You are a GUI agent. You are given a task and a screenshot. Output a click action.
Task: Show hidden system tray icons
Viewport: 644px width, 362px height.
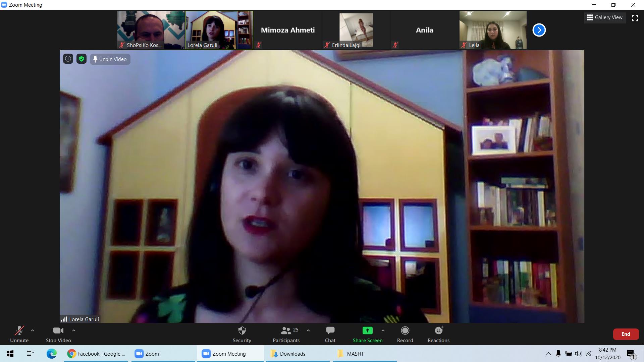coord(548,354)
